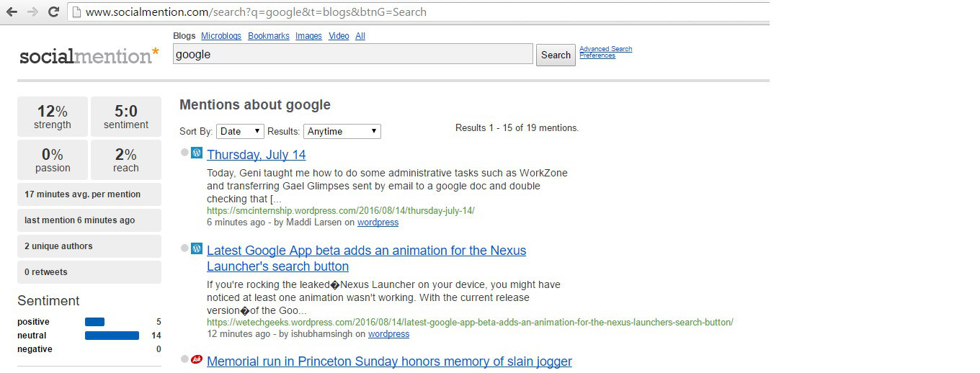The image size is (980, 373).
Task: Click '2 unique authors' stat
Action: [x=89, y=246]
